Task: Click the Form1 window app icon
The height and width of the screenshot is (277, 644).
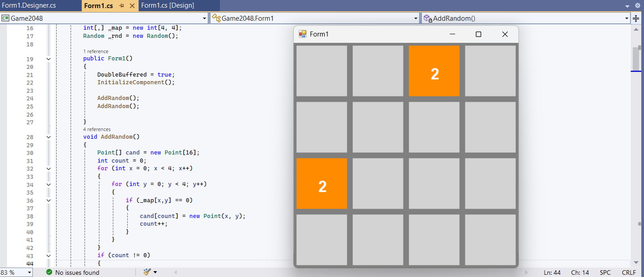Action: pyautogui.click(x=303, y=34)
